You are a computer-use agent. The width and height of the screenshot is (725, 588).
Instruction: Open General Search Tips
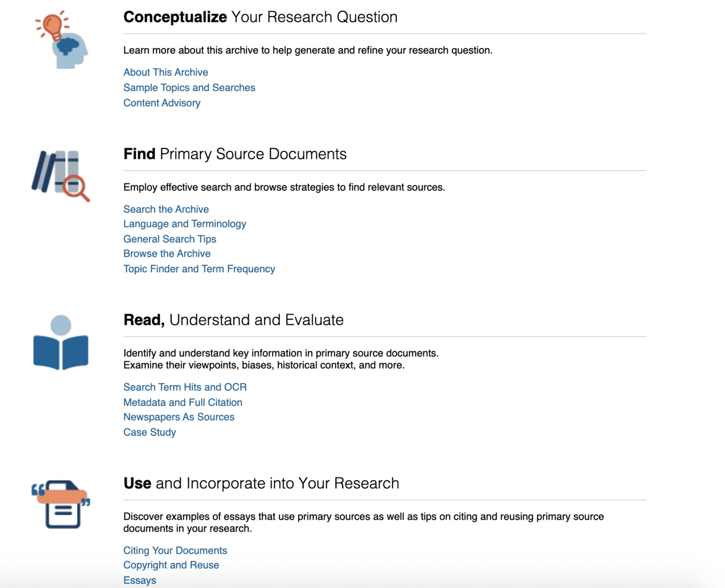tap(170, 239)
